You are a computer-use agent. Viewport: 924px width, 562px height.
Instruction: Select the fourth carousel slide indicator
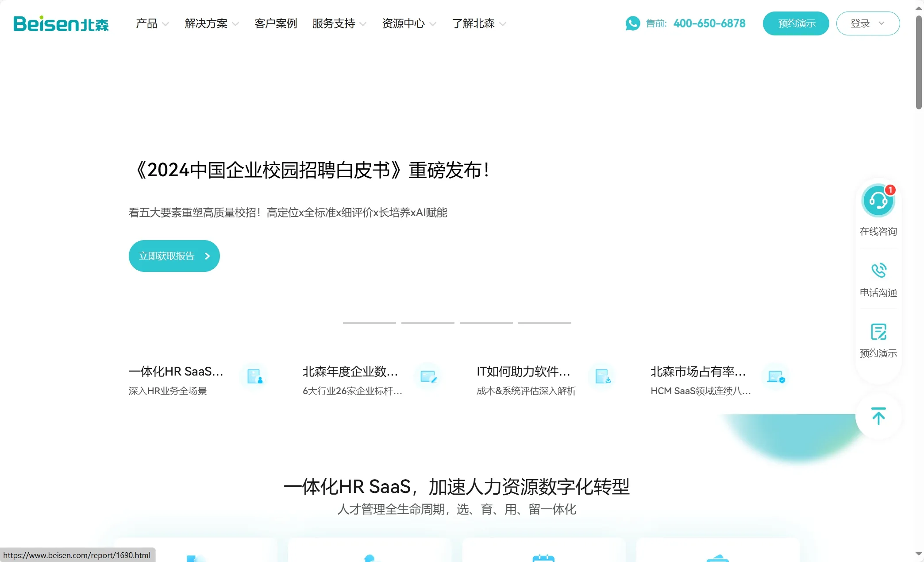[545, 323]
